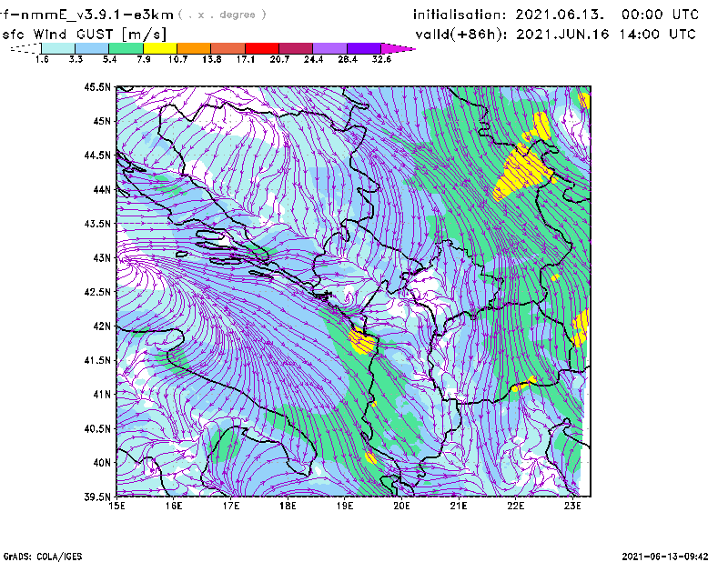This screenshot has height=562, width=728.
Task: Click the '44.5N' latitude label
Action: (97, 155)
